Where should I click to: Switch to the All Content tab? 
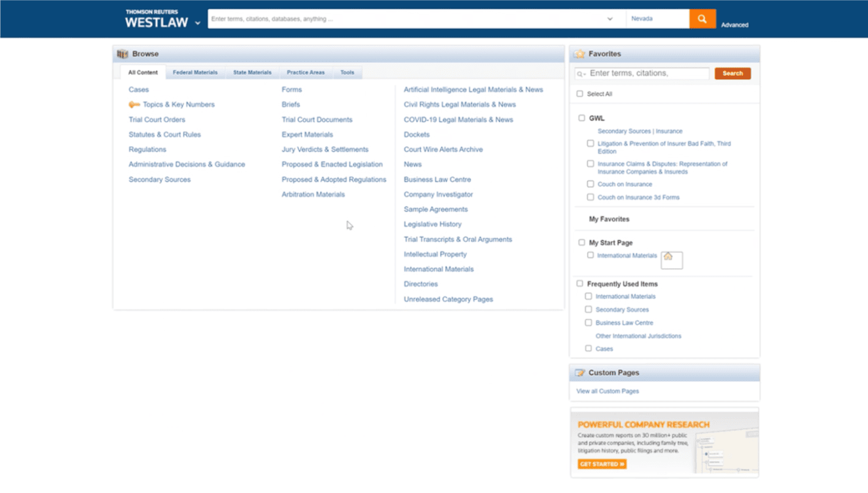[143, 72]
